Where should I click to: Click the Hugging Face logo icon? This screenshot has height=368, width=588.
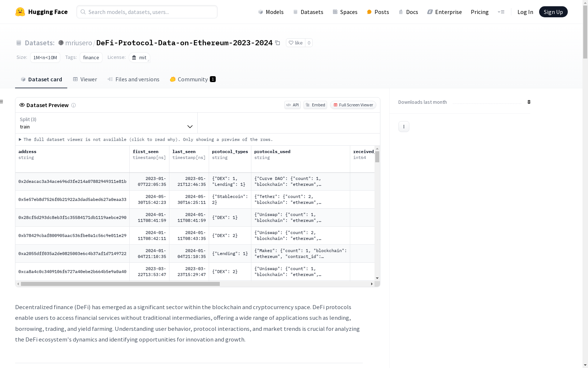click(x=20, y=12)
